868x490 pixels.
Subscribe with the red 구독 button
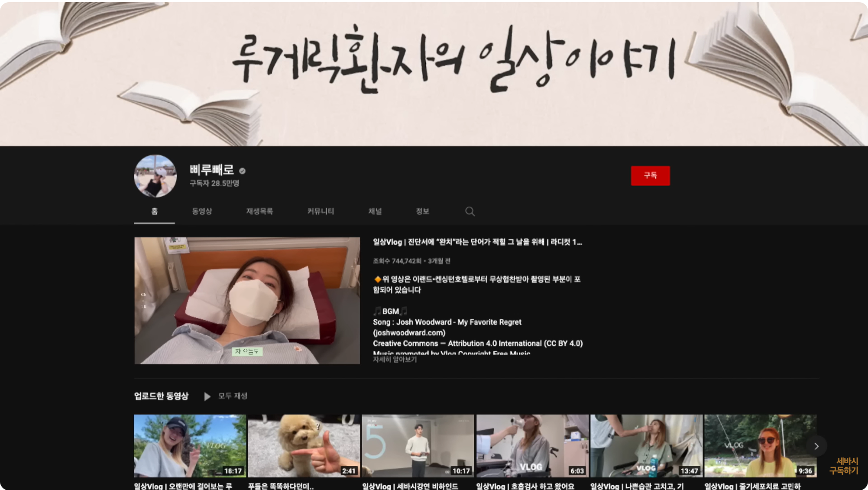[x=650, y=175]
